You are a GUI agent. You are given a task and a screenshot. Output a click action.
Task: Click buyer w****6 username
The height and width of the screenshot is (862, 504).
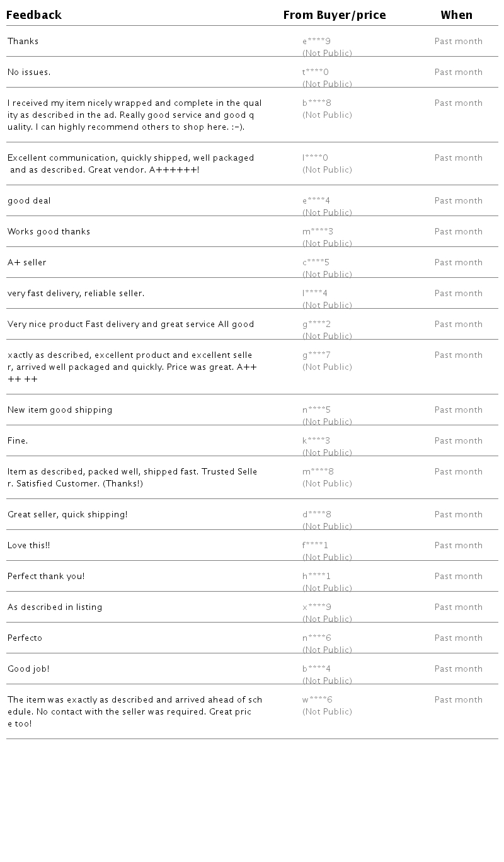(x=318, y=700)
